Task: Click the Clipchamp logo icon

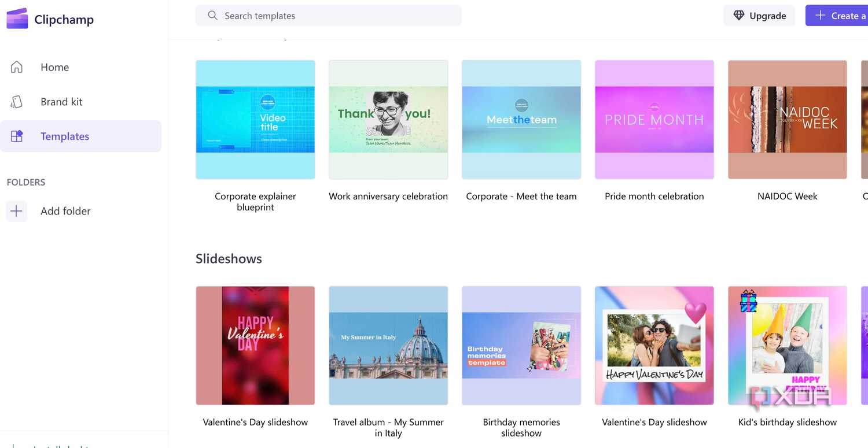Action: [x=17, y=18]
